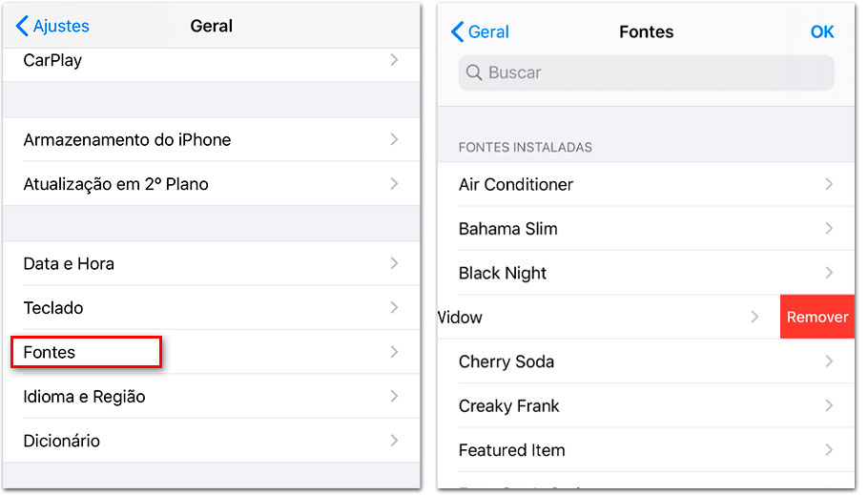Go back to Ajustes

point(52,26)
